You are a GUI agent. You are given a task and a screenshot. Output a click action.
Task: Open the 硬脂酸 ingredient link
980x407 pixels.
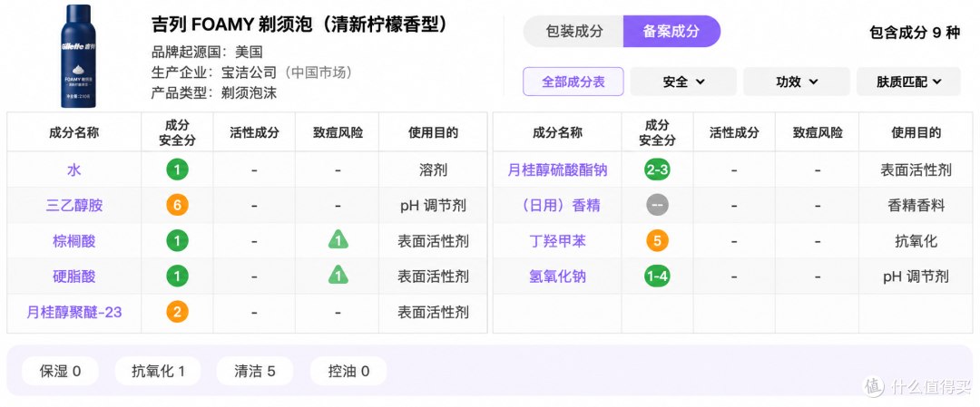(74, 276)
